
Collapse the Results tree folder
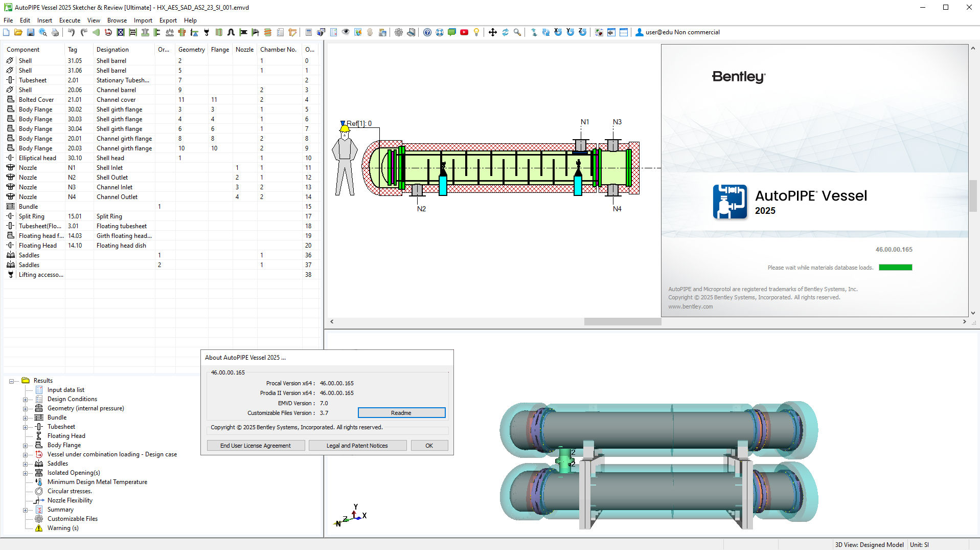coord(11,381)
